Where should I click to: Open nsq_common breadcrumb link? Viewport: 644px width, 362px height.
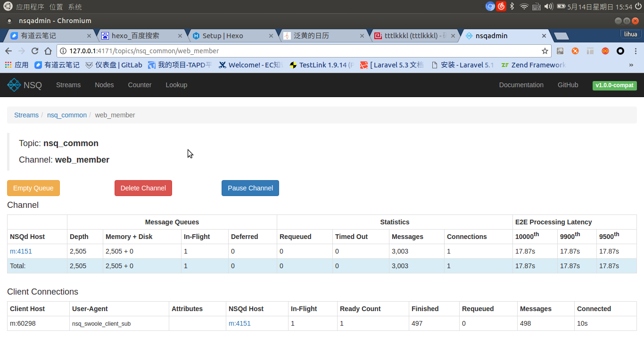[67, 115]
